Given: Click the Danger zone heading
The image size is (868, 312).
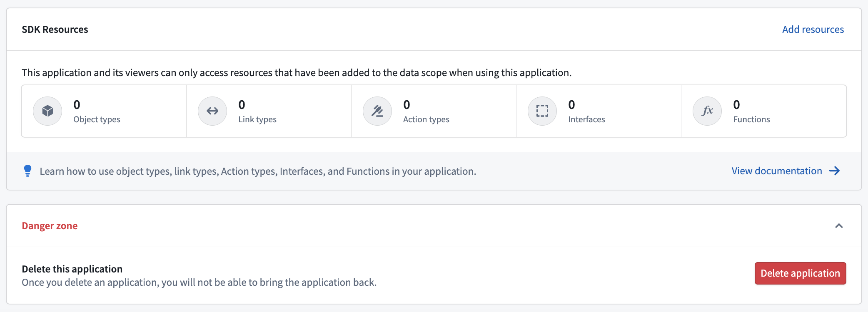Looking at the screenshot, I should 50,226.
